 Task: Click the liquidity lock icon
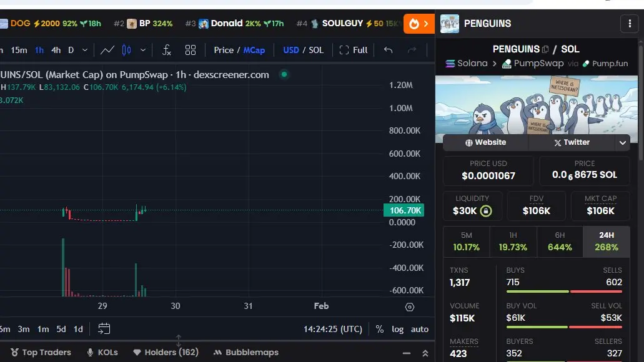[486, 211]
